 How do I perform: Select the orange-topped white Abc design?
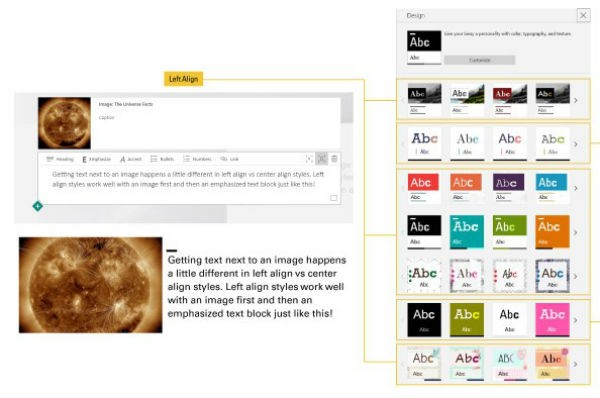pyautogui.click(x=466, y=188)
